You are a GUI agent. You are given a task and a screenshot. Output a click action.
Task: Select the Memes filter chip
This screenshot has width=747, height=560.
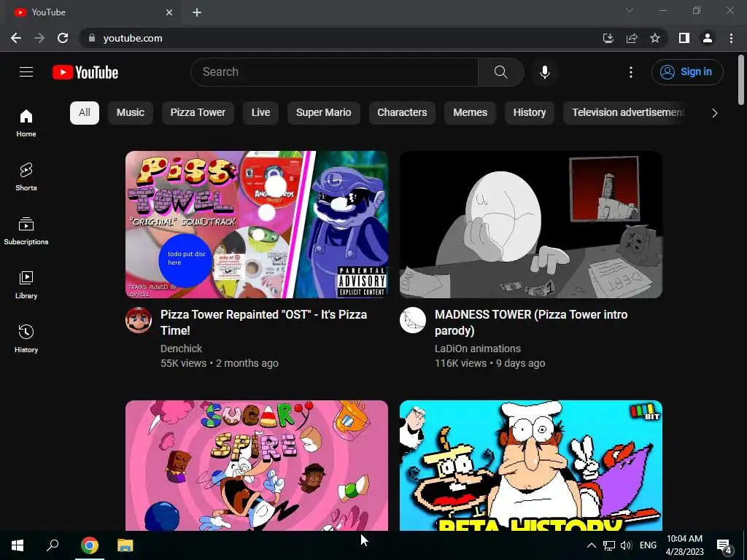[471, 113]
